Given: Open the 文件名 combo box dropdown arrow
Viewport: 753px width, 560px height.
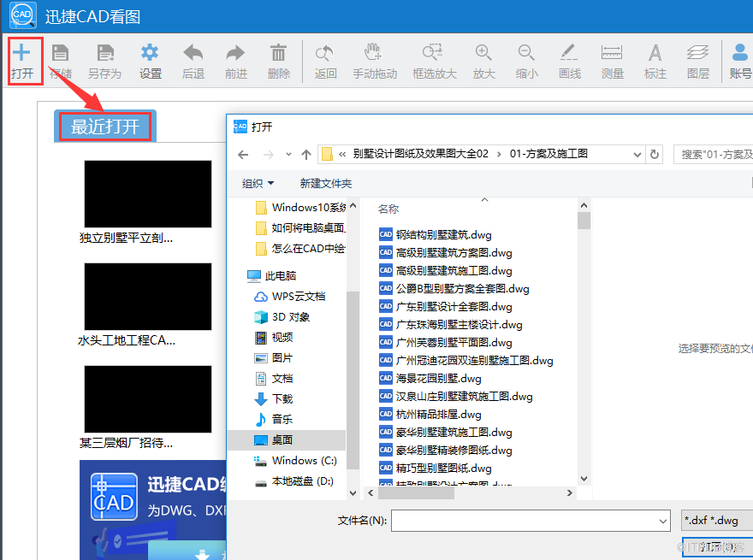Looking at the screenshot, I should click(x=662, y=522).
